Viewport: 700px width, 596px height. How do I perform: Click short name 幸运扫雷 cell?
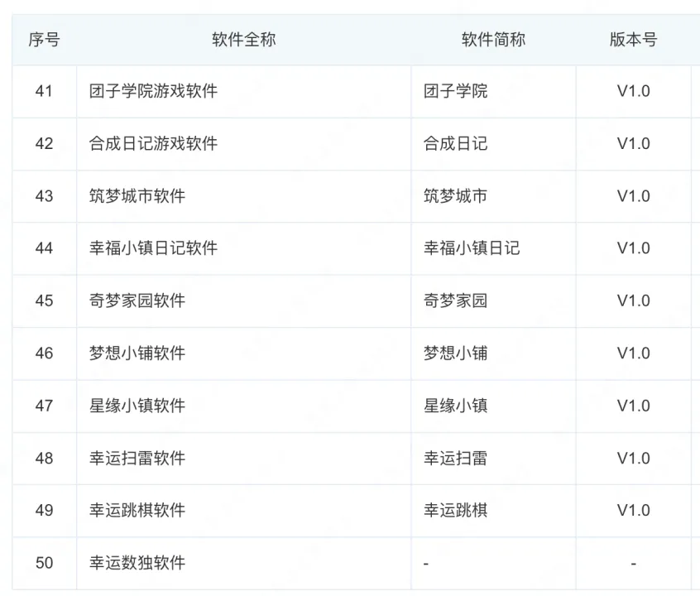456,458
